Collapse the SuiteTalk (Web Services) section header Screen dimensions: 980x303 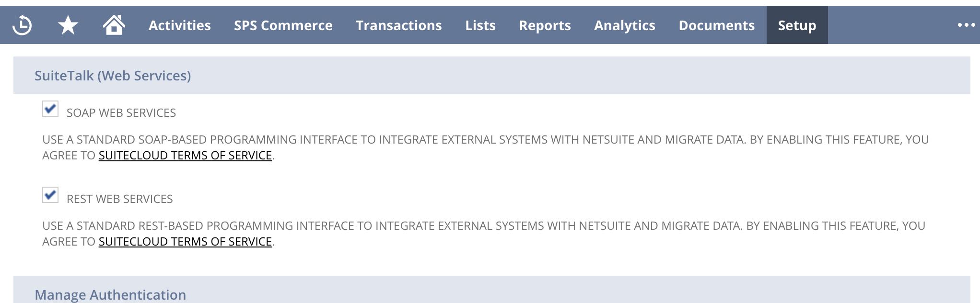(113, 76)
